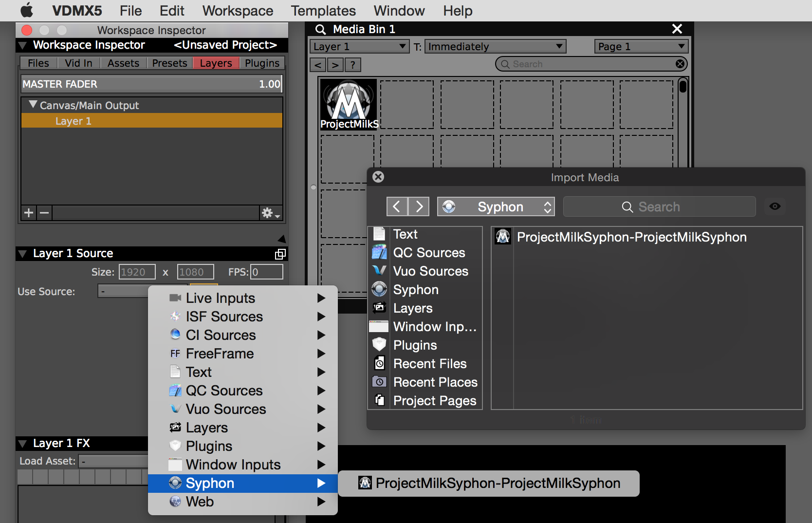Pop out the Layer 1 Source window
The height and width of the screenshot is (523, 812).
pyautogui.click(x=280, y=254)
